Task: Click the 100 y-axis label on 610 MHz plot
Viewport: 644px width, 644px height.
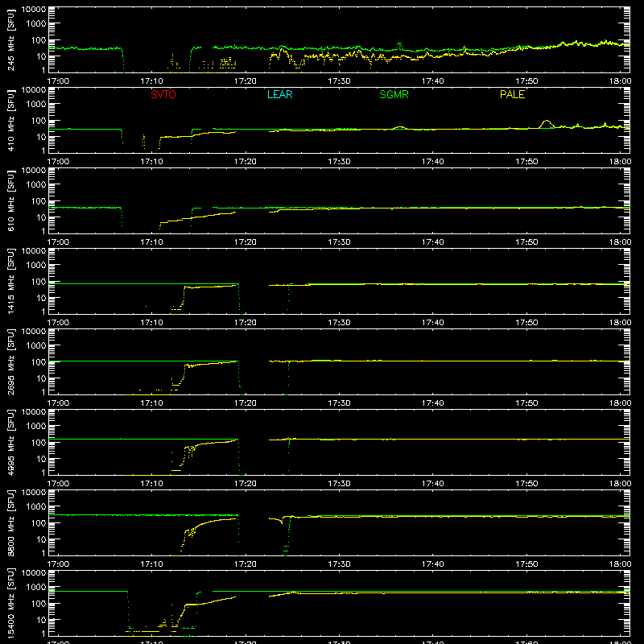Action: tap(39, 200)
